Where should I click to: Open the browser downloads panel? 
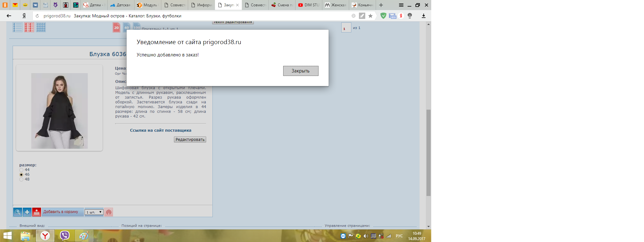[424, 16]
